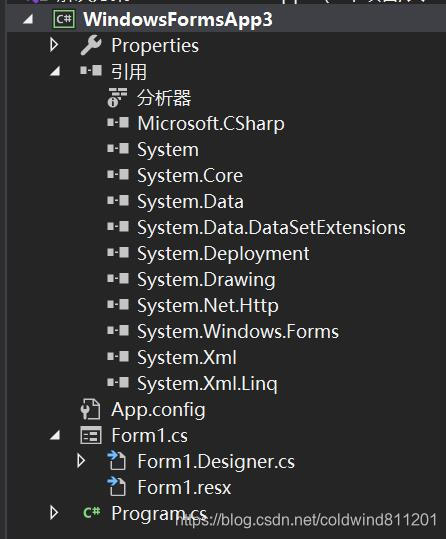Viewport: 446px width, 539px height.
Task: Select the Form1.Designer.cs file
Action: point(216,462)
